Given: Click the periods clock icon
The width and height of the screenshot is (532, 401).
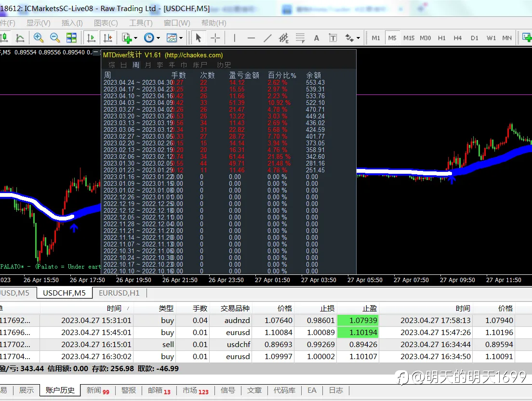Looking at the screenshot, I should point(149,38).
